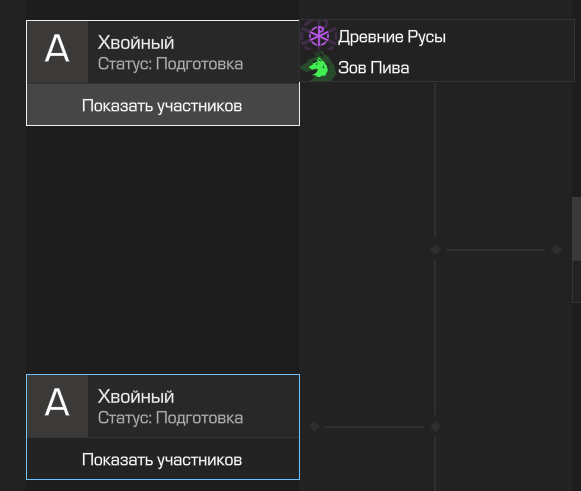581x491 pixels.
Task: Open the Хвойный title in blue-outlined card
Action: tap(136, 397)
